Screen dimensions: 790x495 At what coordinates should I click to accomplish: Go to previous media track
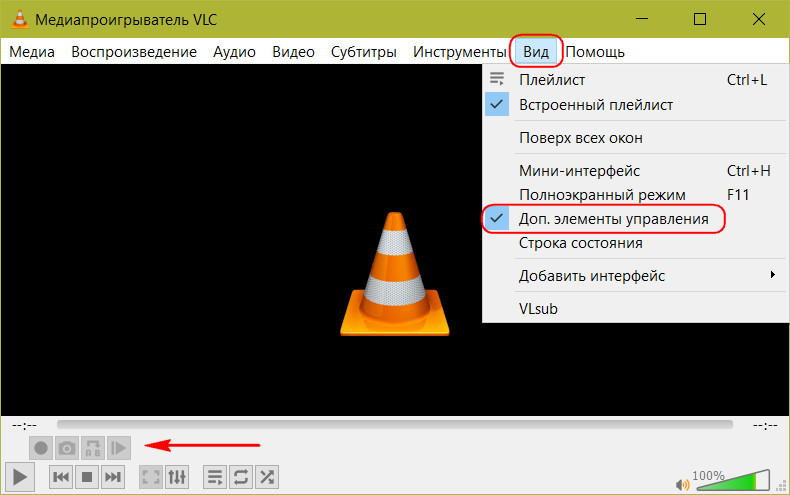pyautogui.click(x=61, y=476)
